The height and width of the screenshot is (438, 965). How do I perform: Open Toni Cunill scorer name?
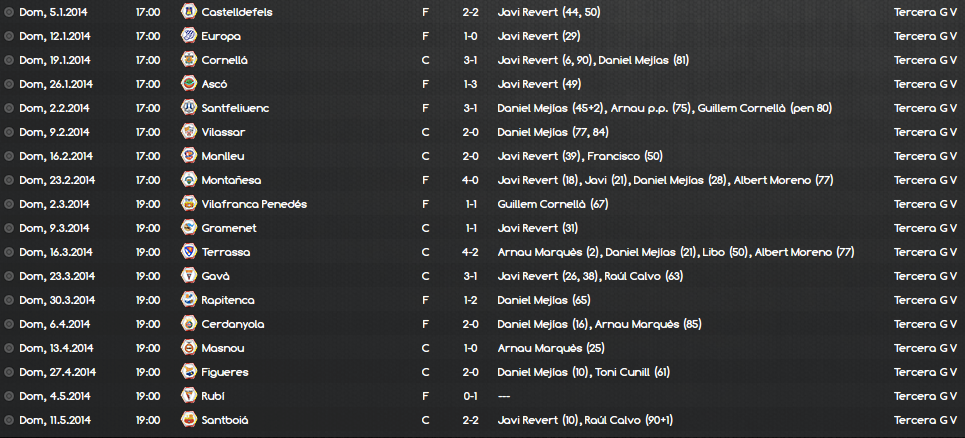click(621, 372)
